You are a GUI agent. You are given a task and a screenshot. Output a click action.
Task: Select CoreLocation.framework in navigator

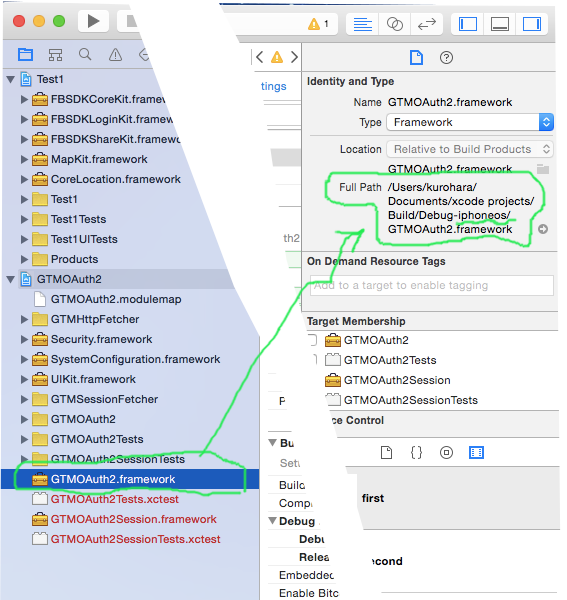[116, 179]
